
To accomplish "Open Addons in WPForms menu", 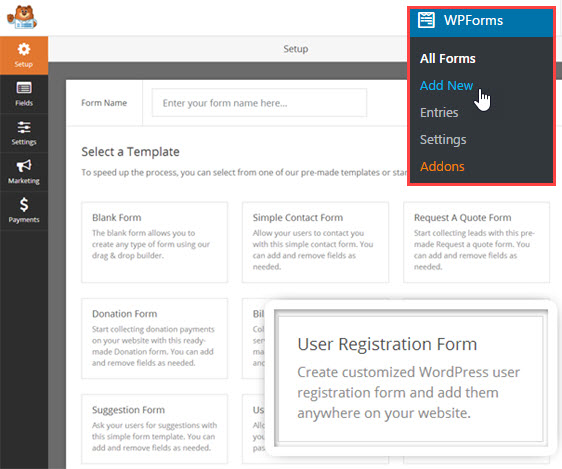I will (x=442, y=167).
